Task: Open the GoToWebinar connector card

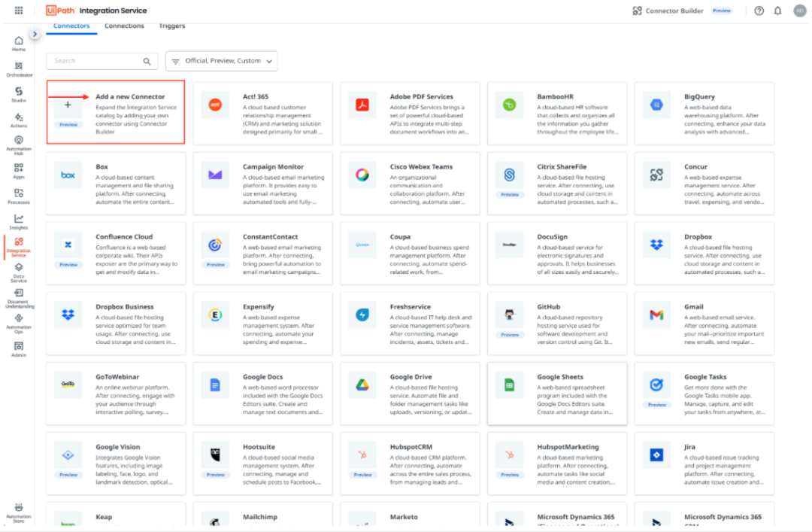Action: (116, 393)
